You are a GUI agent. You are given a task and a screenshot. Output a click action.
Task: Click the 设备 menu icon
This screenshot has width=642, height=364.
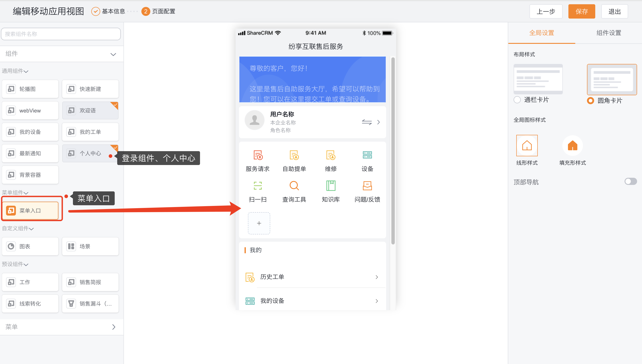point(367,155)
